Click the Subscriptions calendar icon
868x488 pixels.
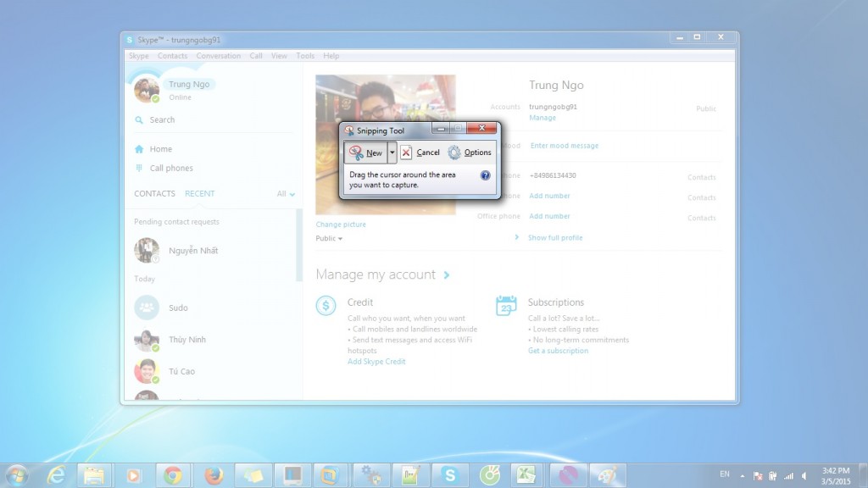[506, 305]
